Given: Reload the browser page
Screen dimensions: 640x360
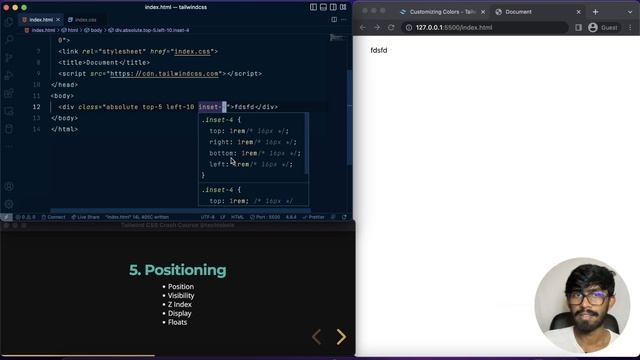Looking at the screenshot, I should tap(391, 27).
